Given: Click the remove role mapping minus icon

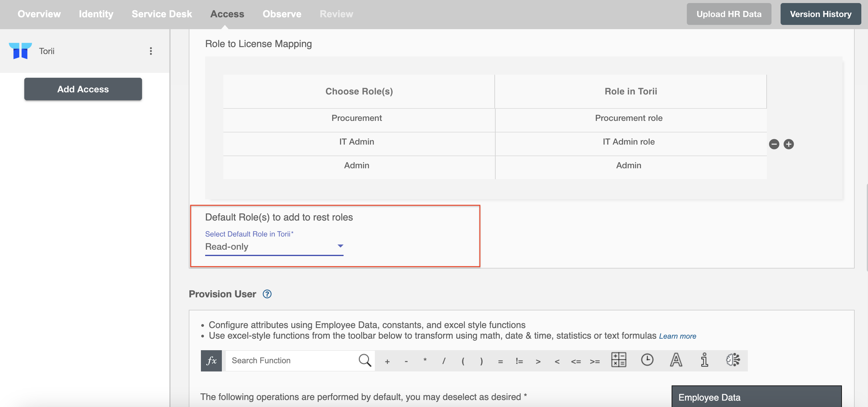Looking at the screenshot, I should (x=774, y=144).
